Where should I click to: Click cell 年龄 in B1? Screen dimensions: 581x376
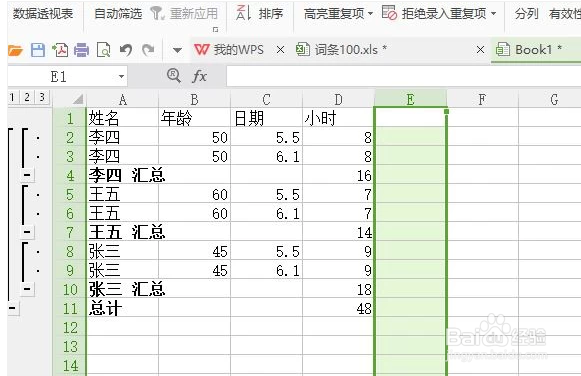point(194,118)
